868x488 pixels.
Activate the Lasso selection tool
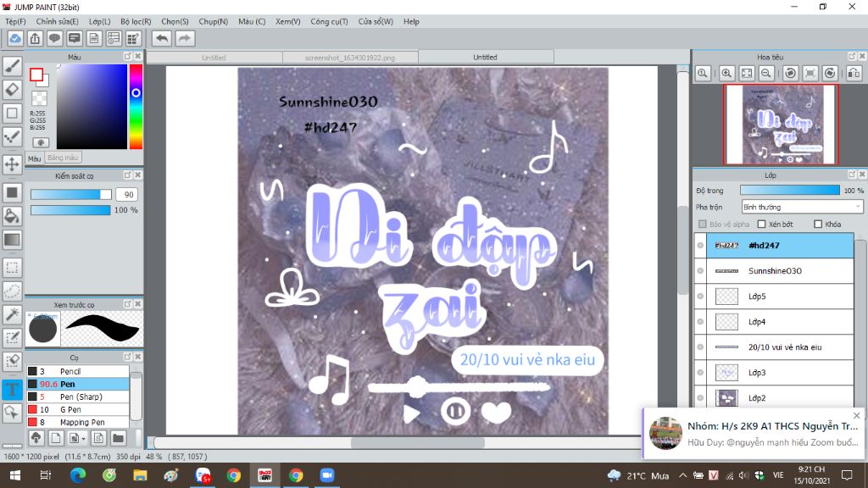[12, 291]
